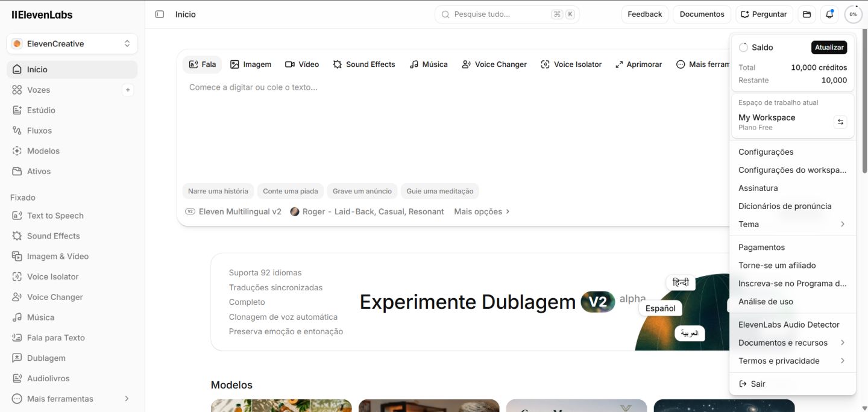Open notifications bell icon
Image resolution: width=868 pixels, height=412 pixels.
tap(830, 14)
